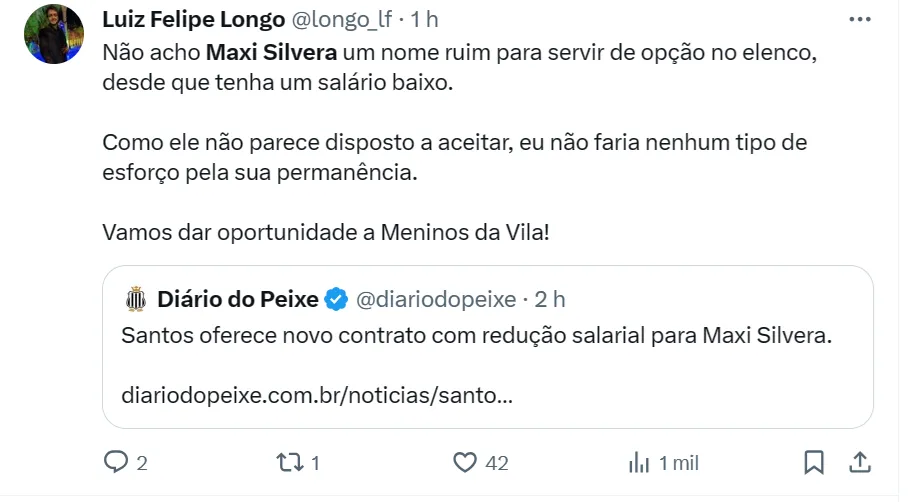The image size is (921, 502).
Task: Open the quoted tweet about Santos contract
Action: 476,336
